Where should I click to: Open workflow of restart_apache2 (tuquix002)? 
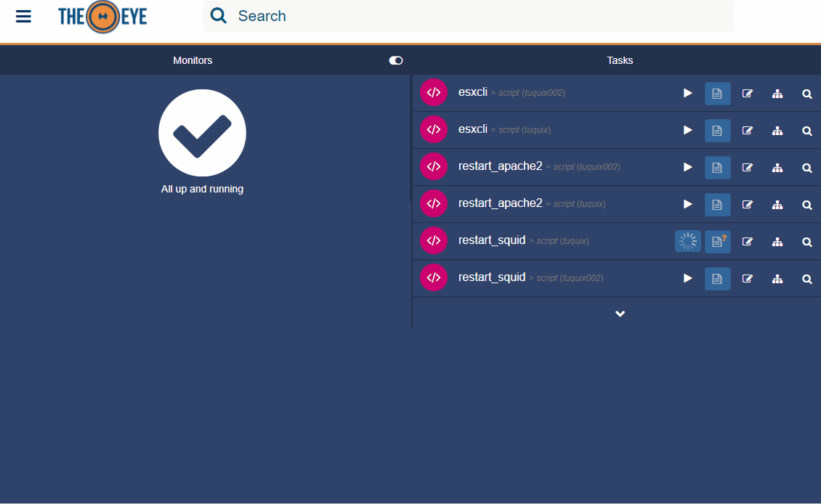tap(777, 168)
